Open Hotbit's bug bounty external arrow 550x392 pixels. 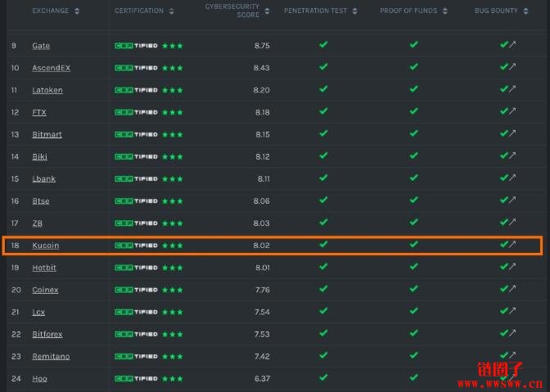coord(512,266)
